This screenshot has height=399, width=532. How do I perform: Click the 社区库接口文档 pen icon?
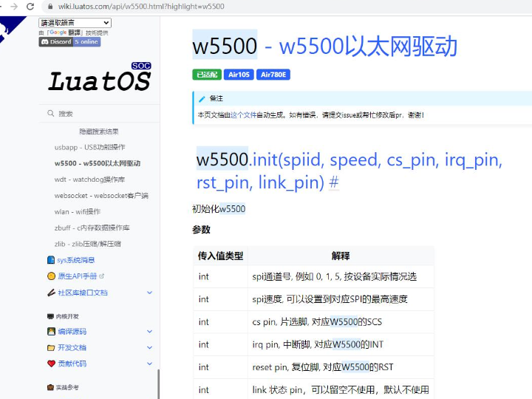pos(51,293)
